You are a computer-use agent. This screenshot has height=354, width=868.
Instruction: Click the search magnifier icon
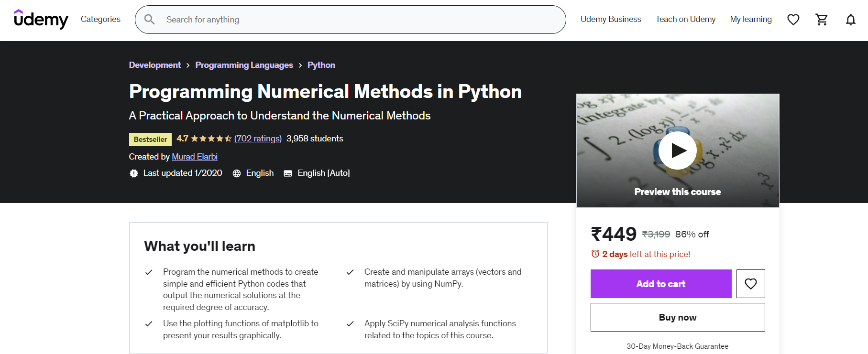pos(149,19)
